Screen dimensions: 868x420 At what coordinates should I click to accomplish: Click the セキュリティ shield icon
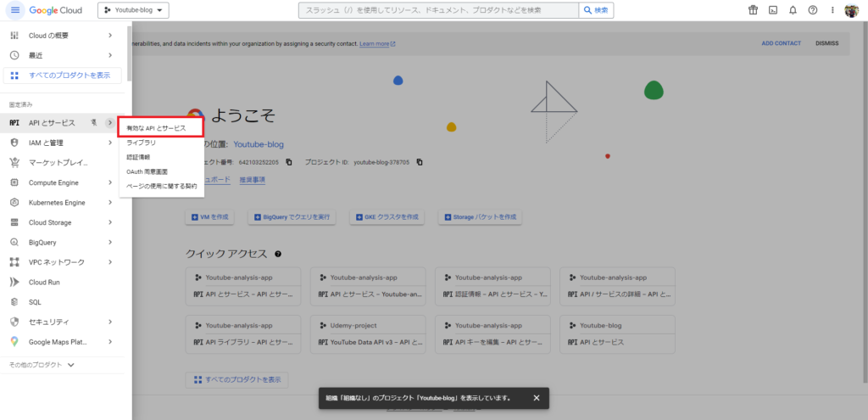coord(15,322)
